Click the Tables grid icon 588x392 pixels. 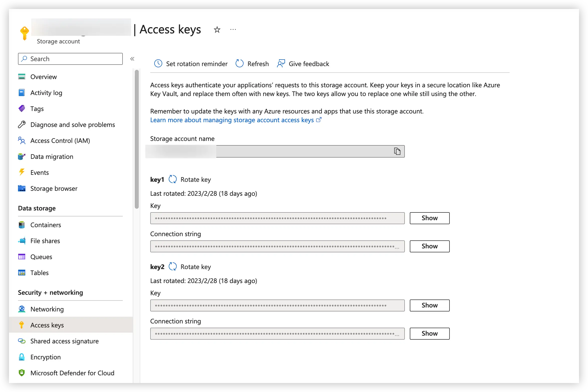tap(22, 273)
